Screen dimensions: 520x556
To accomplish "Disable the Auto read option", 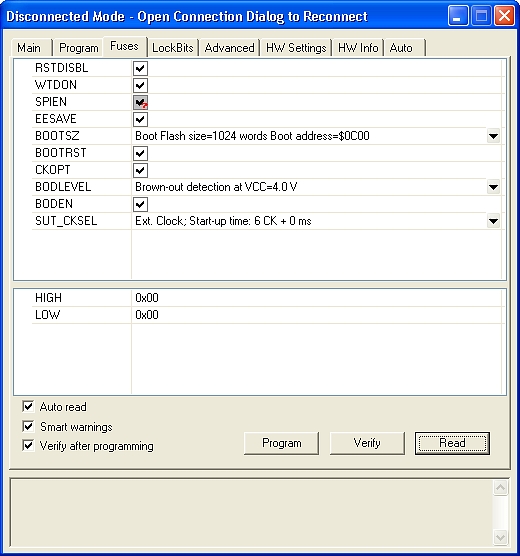I will click(28, 406).
